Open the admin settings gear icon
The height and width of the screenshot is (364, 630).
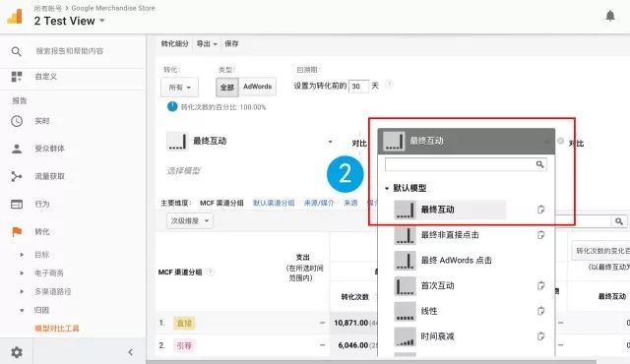click(17, 352)
